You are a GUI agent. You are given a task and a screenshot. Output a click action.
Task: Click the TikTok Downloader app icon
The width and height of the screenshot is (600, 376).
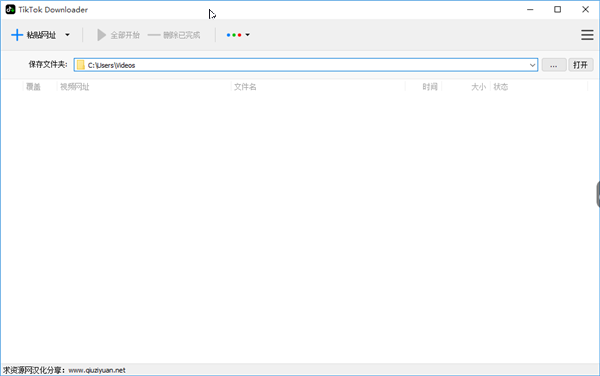coord(10,10)
